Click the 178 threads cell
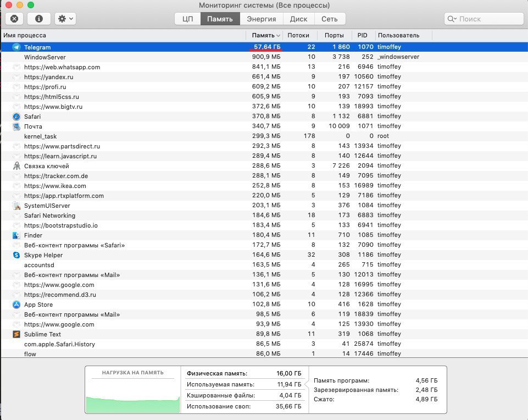 coord(309,136)
